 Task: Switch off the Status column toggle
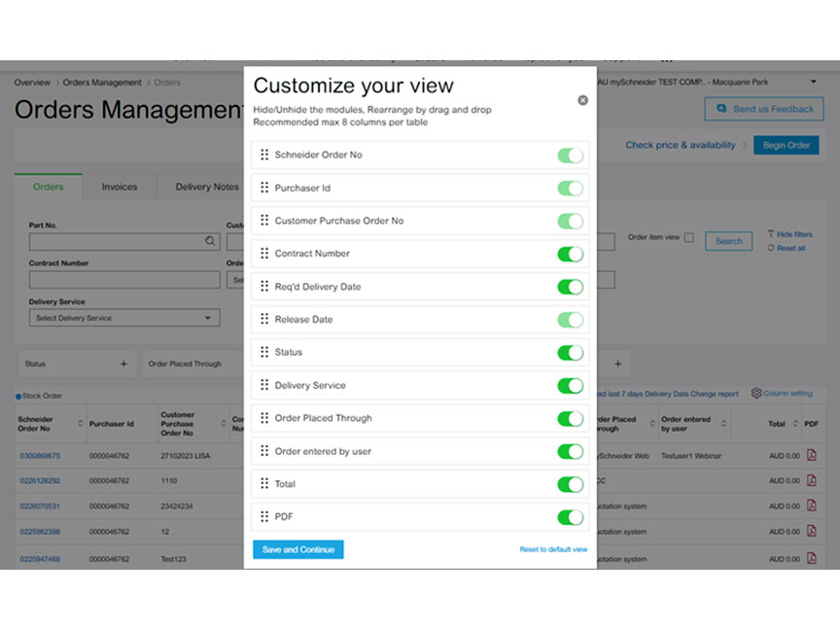click(x=570, y=353)
